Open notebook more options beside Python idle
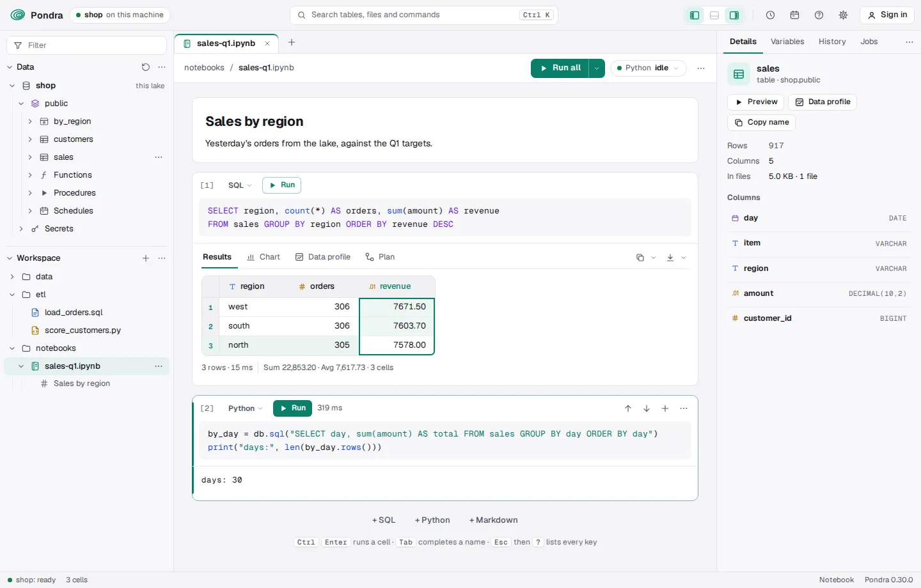Screen dimensions: 921x588 (701, 68)
